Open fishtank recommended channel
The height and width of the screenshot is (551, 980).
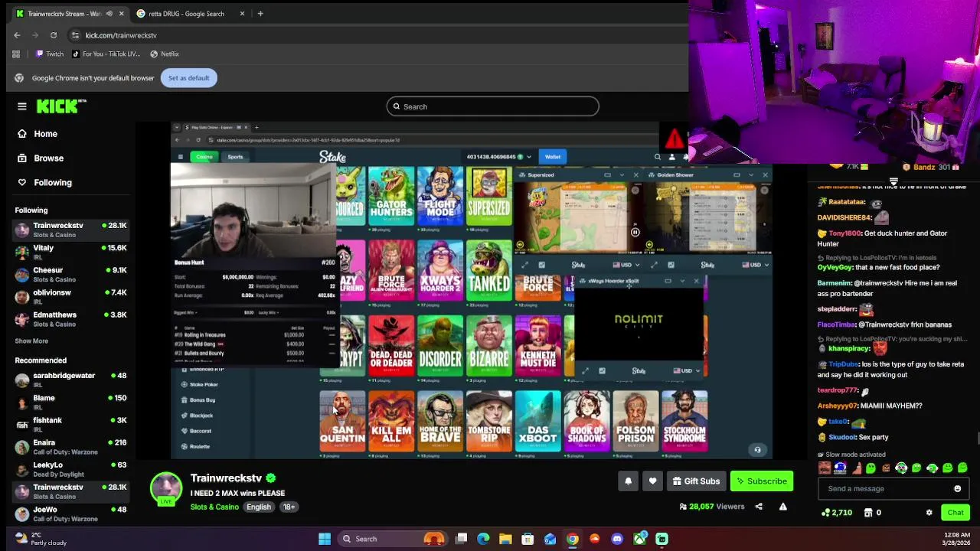point(70,425)
